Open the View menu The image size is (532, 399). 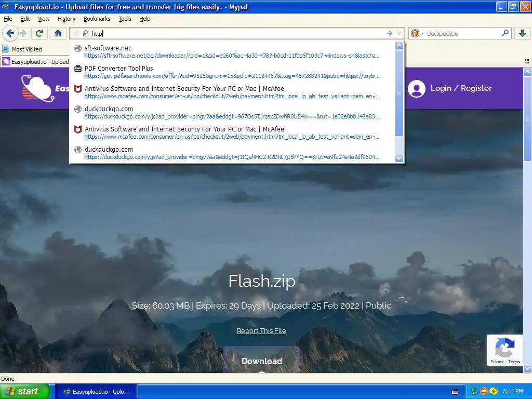pyautogui.click(x=44, y=19)
